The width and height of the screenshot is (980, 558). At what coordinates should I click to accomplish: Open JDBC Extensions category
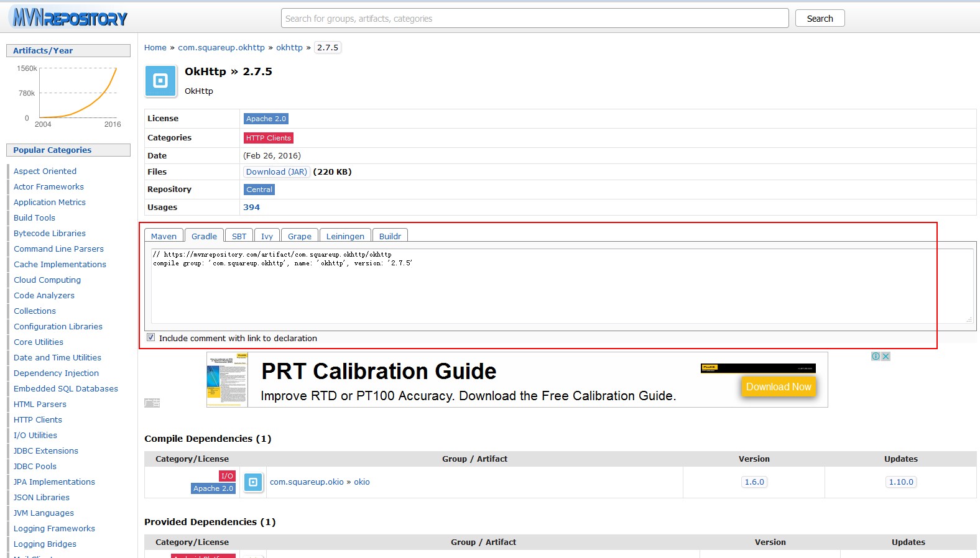46,451
